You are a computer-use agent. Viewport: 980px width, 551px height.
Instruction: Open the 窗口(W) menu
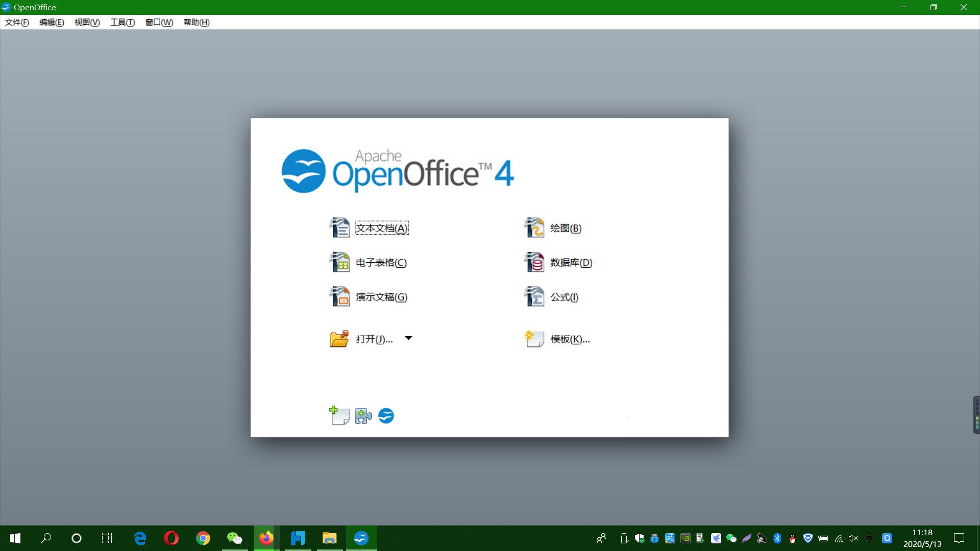click(159, 22)
